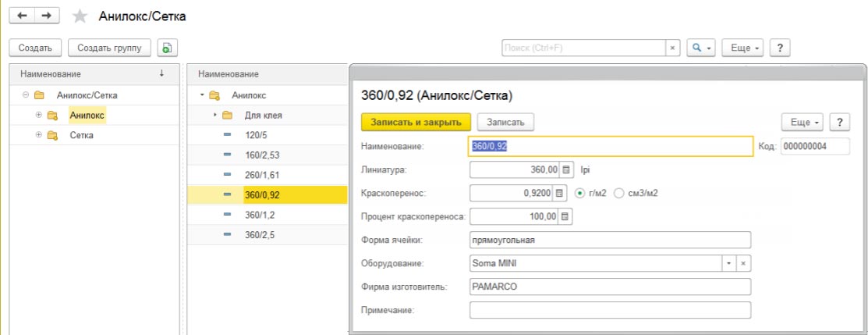This screenshot has width=868, height=335.
Task: Click the item marker beside 260/1,61
Action: coord(227,175)
